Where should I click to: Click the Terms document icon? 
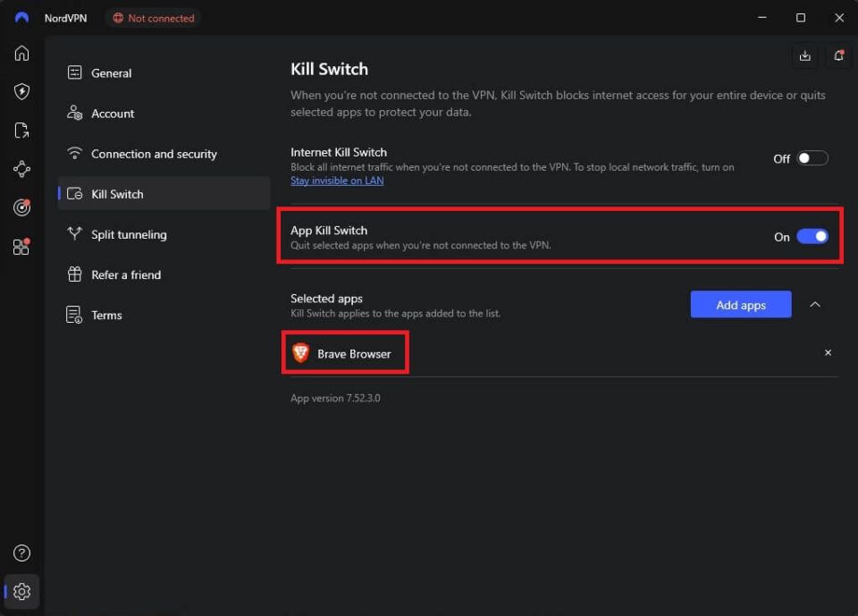pyautogui.click(x=74, y=315)
